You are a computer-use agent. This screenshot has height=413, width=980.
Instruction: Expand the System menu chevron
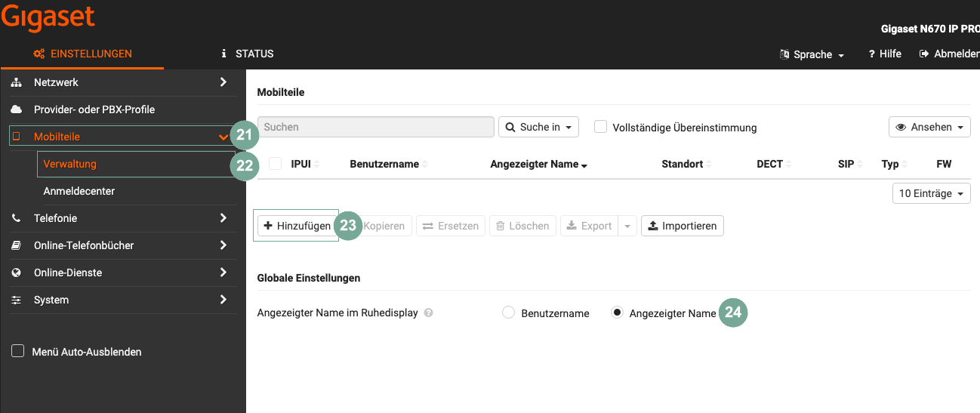tap(223, 300)
